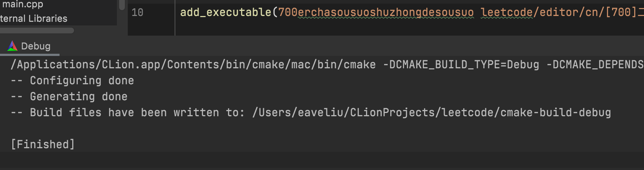
Task: Click the CMake triangle icon on Debug tab
Action: [x=12, y=46]
